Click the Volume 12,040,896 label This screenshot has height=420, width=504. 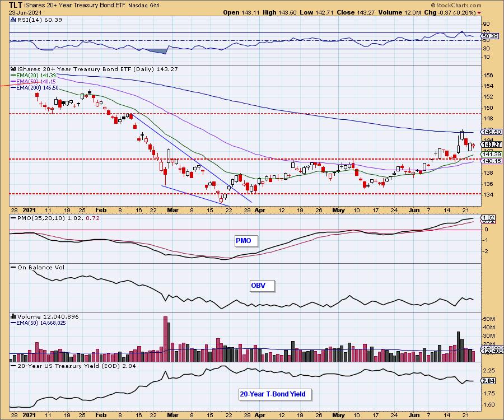click(x=48, y=316)
